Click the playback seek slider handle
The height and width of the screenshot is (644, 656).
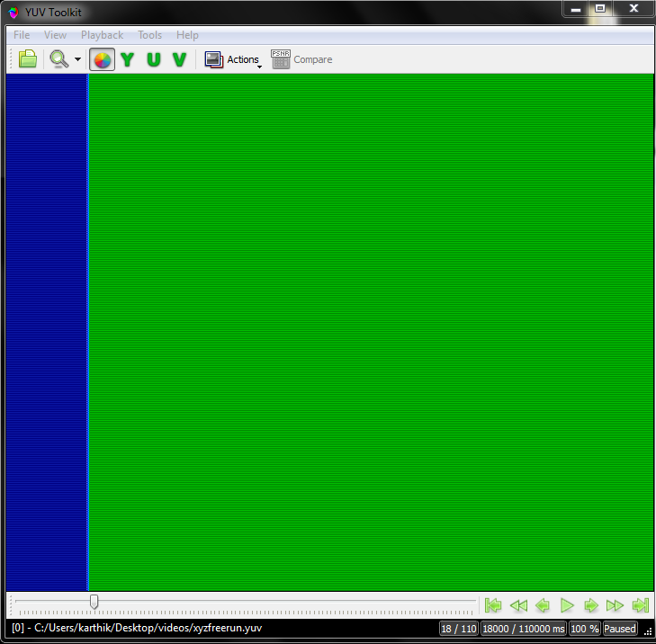point(94,602)
